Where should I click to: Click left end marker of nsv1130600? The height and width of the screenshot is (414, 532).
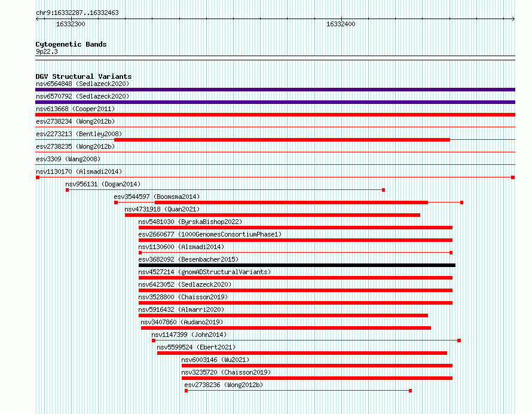140,253
